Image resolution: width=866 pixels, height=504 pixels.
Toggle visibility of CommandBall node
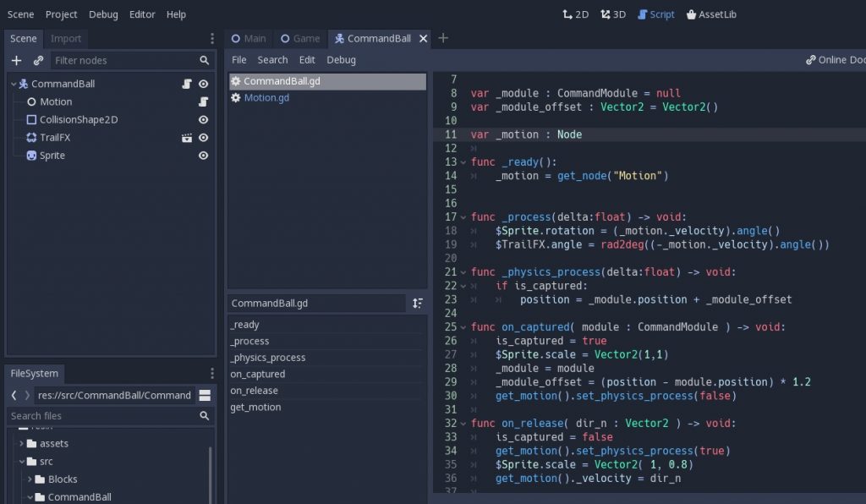coord(203,84)
